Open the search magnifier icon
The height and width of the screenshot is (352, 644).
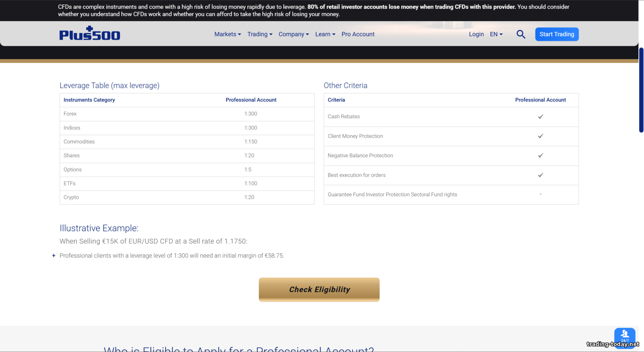pos(521,34)
